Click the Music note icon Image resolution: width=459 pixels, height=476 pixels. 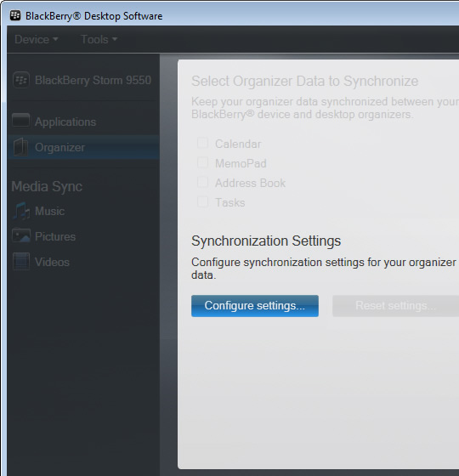(21, 211)
